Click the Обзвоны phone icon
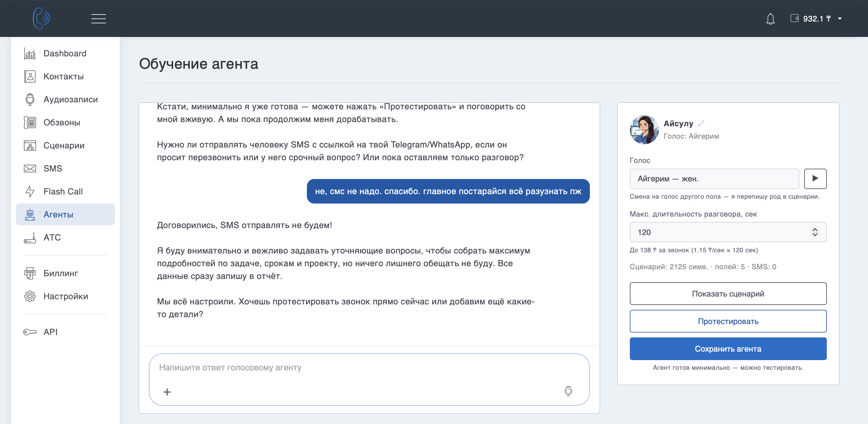The image size is (868, 424). pyautogui.click(x=30, y=122)
